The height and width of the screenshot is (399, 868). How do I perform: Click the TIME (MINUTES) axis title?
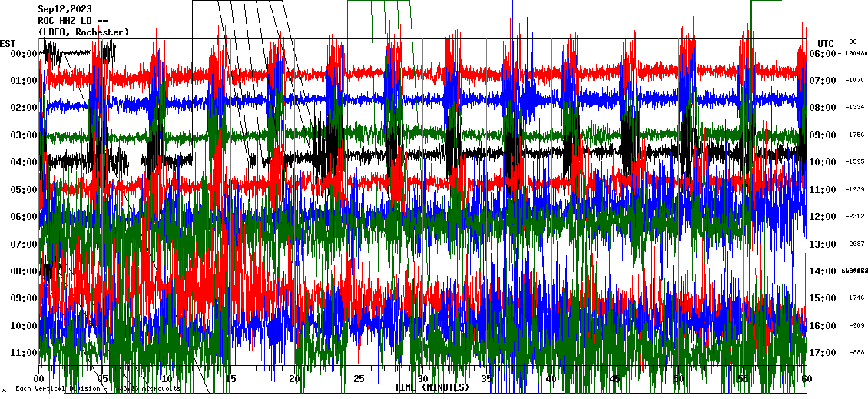click(x=432, y=387)
